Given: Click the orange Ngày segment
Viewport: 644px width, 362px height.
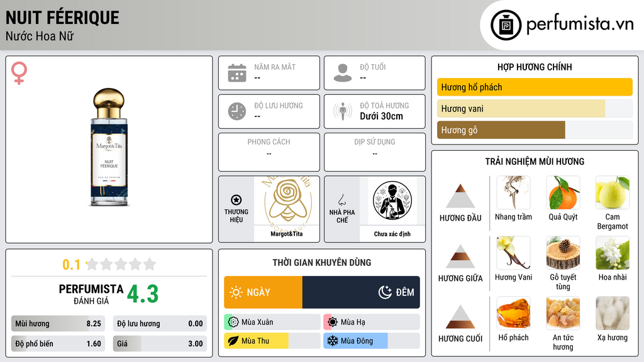Looking at the screenshot, I should [x=264, y=292].
